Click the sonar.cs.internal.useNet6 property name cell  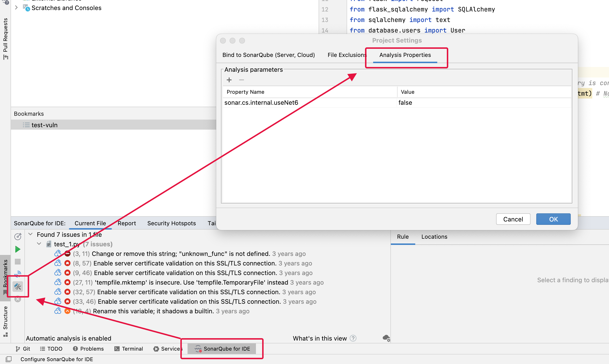[310, 103]
